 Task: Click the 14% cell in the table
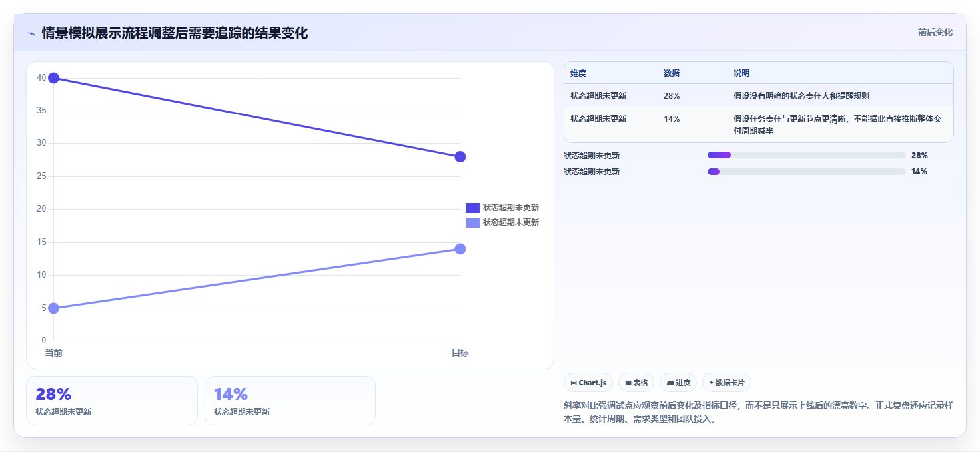(672, 119)
